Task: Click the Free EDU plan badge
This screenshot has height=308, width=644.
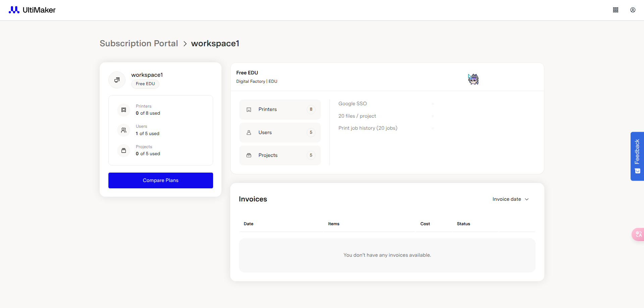Action: (145, 84)
